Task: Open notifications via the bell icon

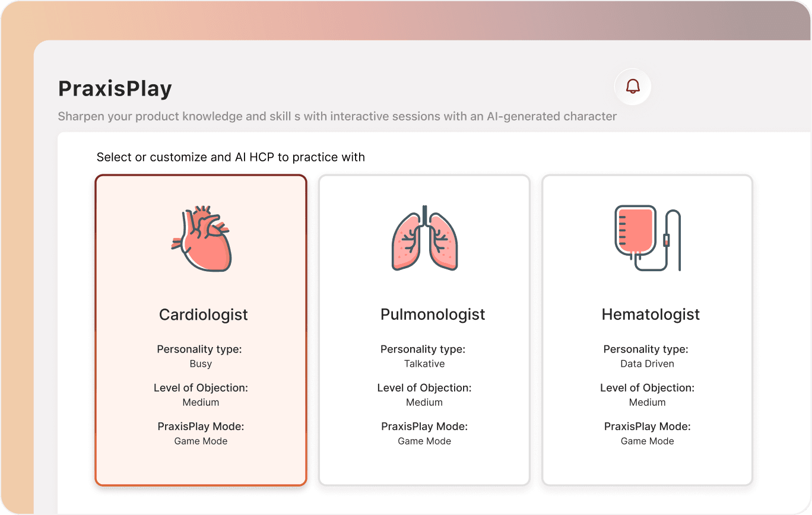Action: coord(633,87)
